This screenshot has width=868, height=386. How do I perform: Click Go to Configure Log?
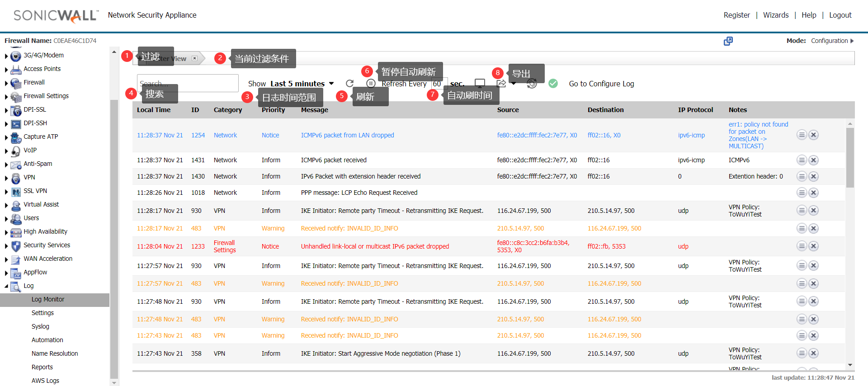pos(601,84)
